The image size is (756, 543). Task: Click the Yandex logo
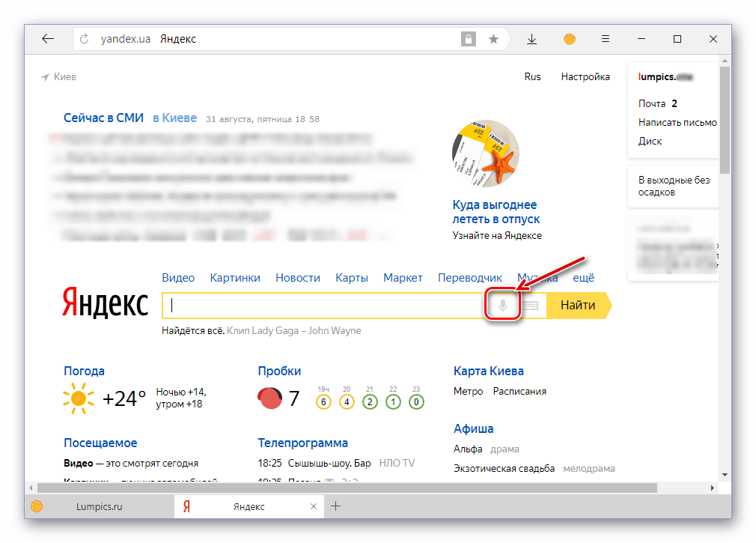[x=105, y=303]
